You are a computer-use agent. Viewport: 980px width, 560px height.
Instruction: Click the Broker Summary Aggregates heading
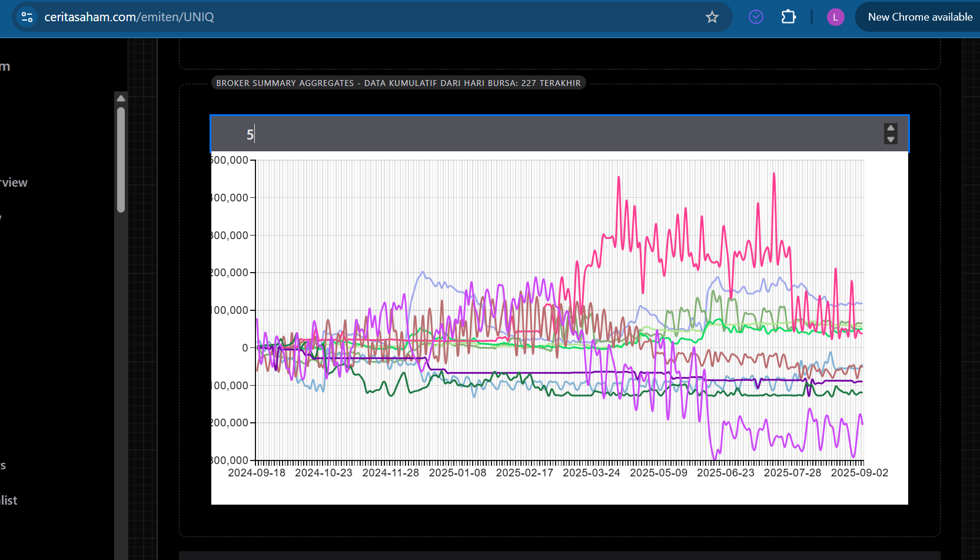click(398, 83)
